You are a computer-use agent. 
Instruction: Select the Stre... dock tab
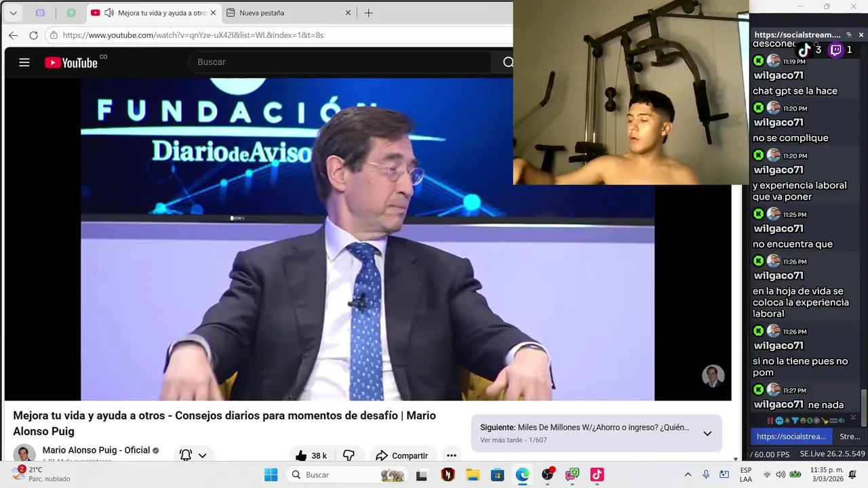[x=850, y=436]
